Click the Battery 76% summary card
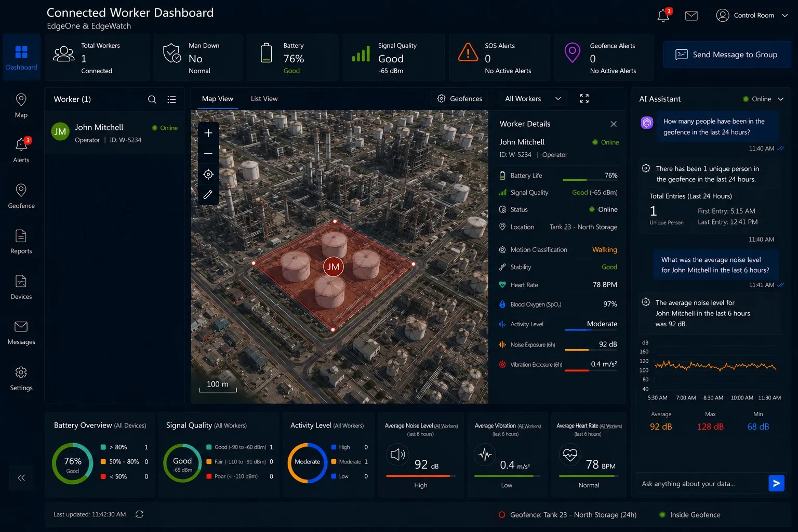 point(293,58)
